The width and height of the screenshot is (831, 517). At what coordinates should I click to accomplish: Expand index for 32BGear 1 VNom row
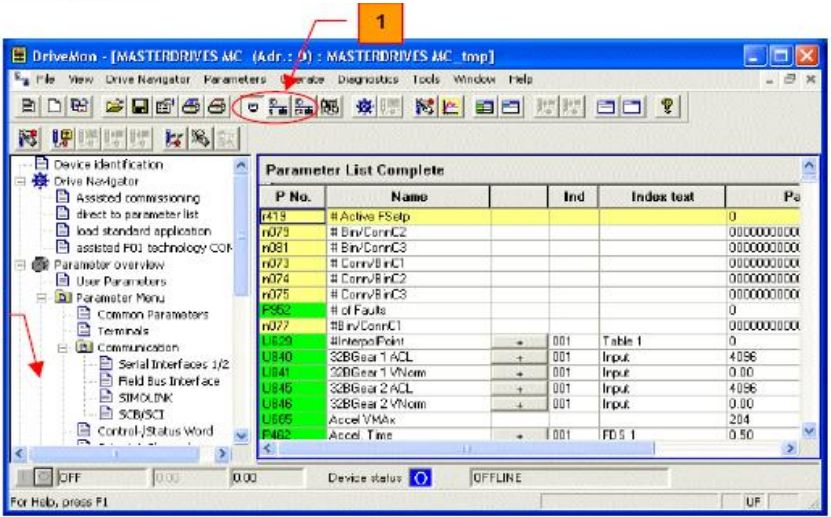click(x=519, y=373)
